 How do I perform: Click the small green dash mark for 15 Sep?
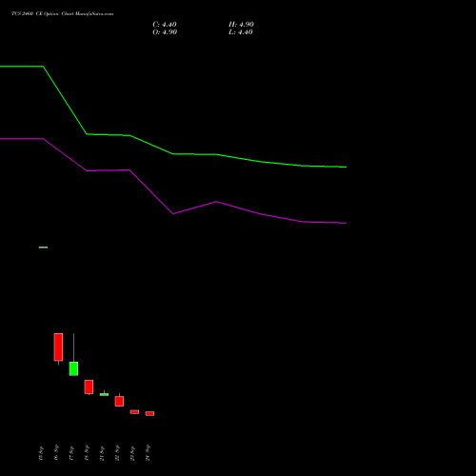(x=43, y=248)
